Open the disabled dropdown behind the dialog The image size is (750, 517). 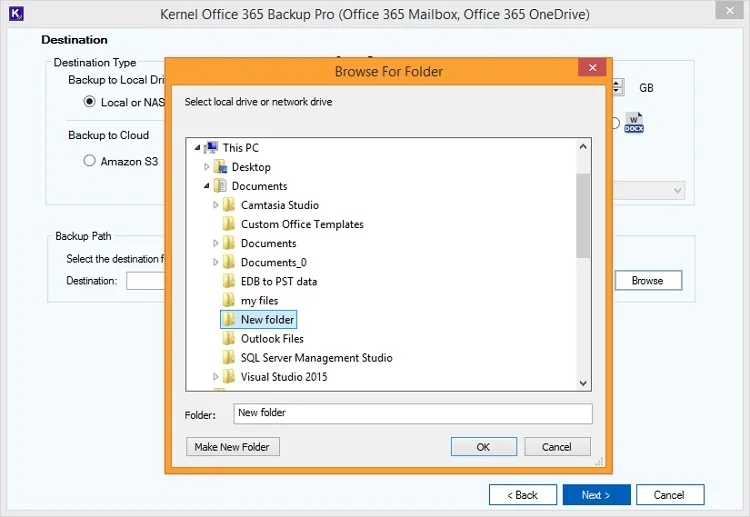click(x=650, y=190)
